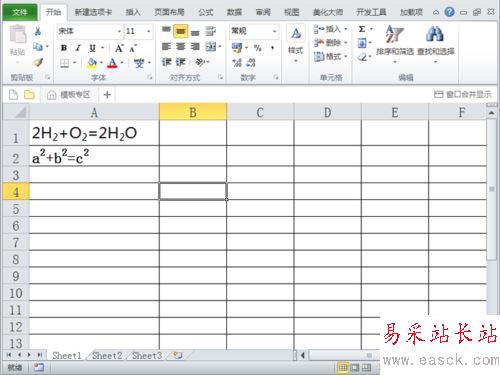Screen dimensions: 500x375
Task: Open the 样式 styles gallery
Action: (296, 43)
